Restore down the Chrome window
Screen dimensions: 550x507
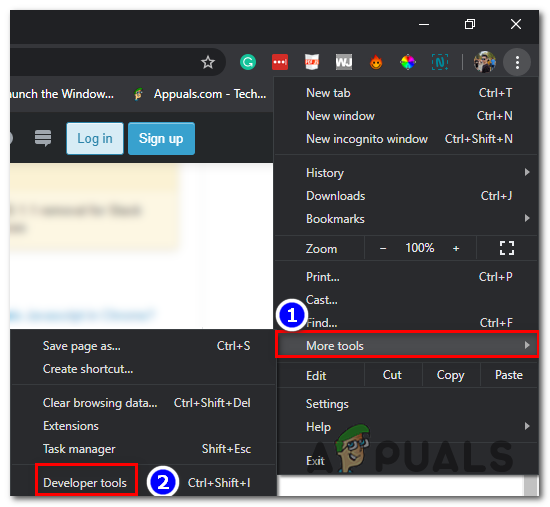tap(470, 24)
